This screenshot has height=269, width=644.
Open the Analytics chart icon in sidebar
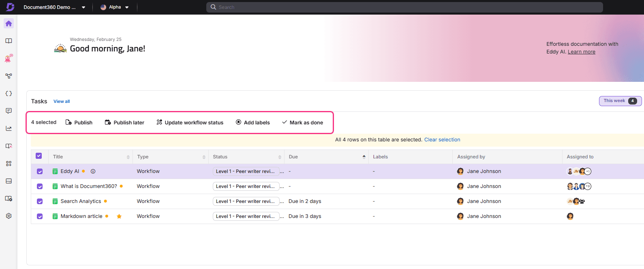click(9, 128)
